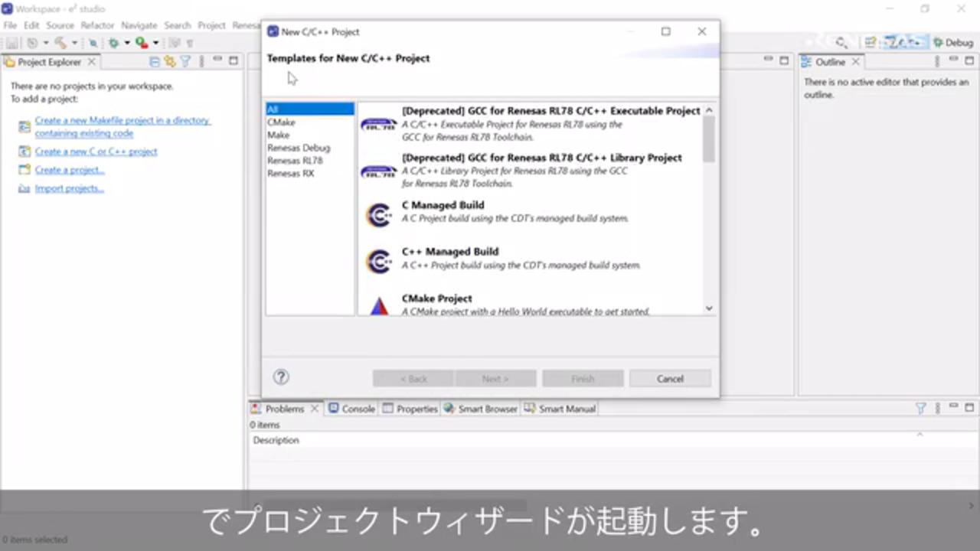980x551 pixels.
Task: Click the Next > button in the dialog
Action: [495, 379]
